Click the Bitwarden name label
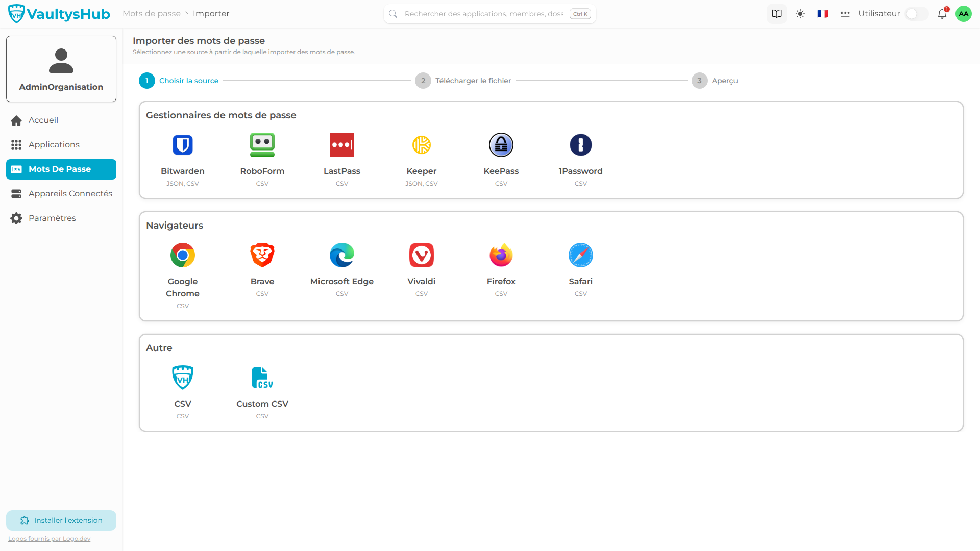Image resolution: width=980 pixels, height=551 pixels. (x=183, y=171)
